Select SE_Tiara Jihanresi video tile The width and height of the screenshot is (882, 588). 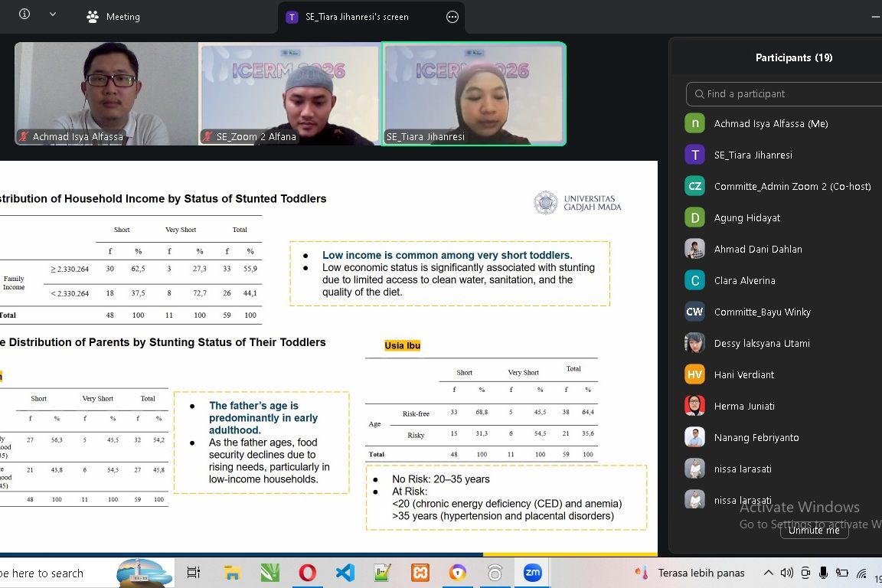tap(474, 94)
